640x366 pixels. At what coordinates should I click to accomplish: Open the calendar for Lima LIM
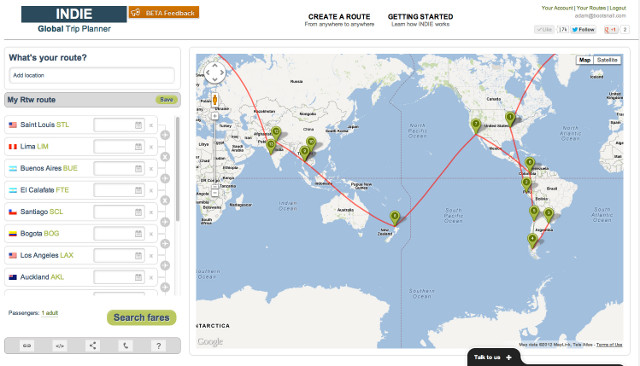[138, 146]
